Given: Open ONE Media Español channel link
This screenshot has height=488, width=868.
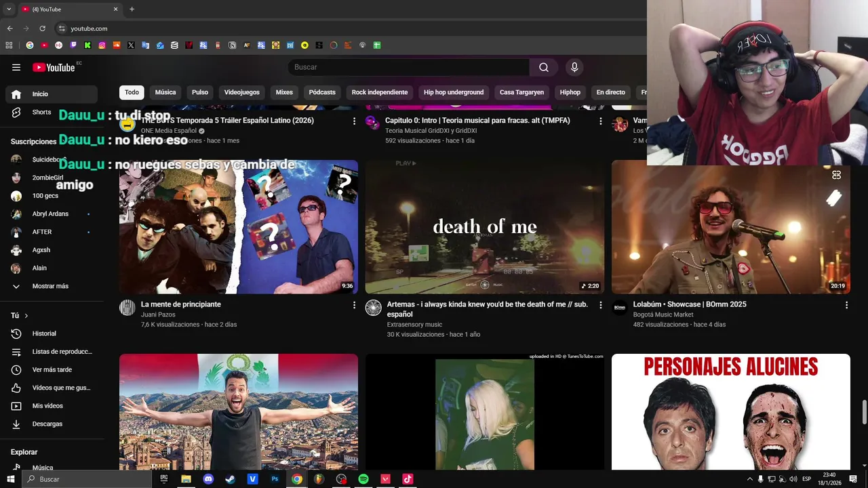Looking at the screenshot, I should [169, 131].
